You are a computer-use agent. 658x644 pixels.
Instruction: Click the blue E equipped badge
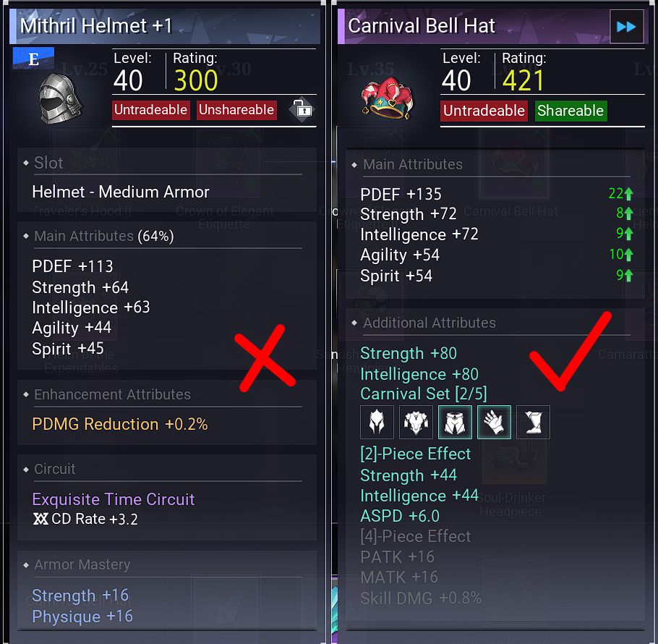coord(33,59)
